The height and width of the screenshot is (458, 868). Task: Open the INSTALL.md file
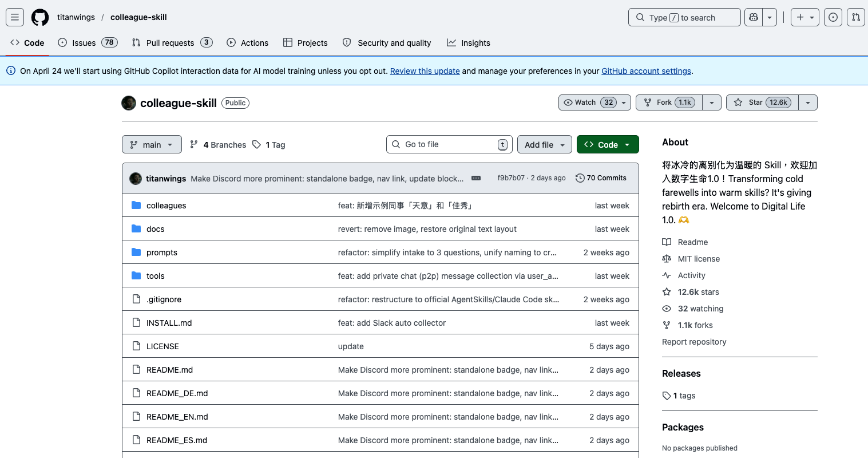coord(169,323)
